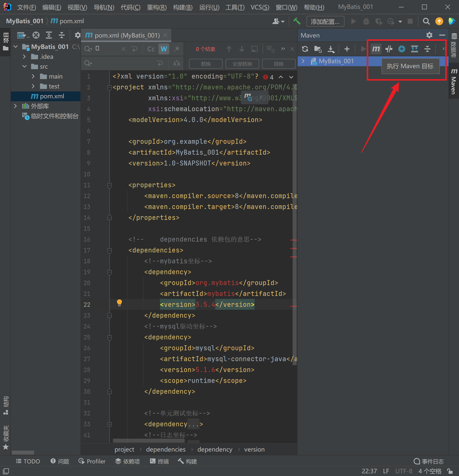Viewport: 459px width, 476px height.
Task: Click the Execute Maven Goal icon
Action: coord(376,49)
